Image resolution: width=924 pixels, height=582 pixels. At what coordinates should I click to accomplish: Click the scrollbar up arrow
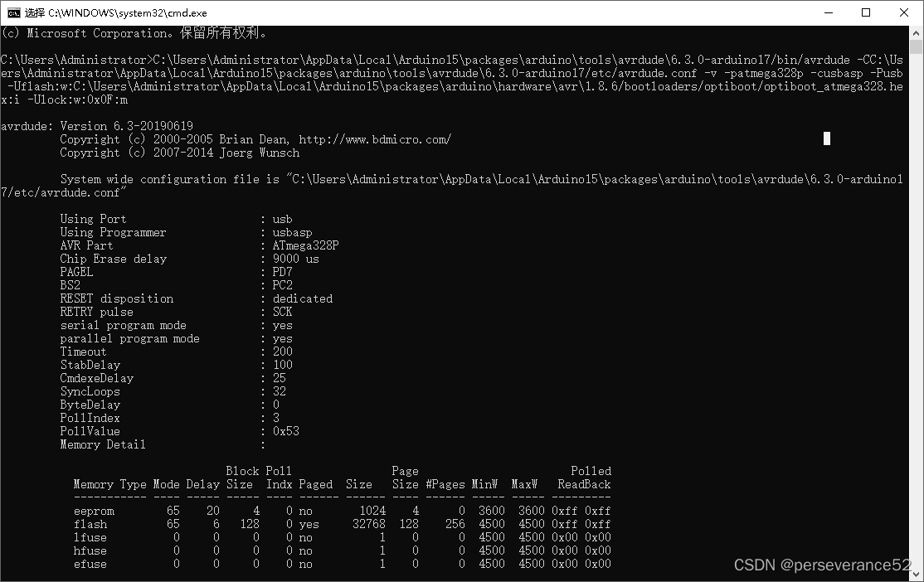click(916, 32)
